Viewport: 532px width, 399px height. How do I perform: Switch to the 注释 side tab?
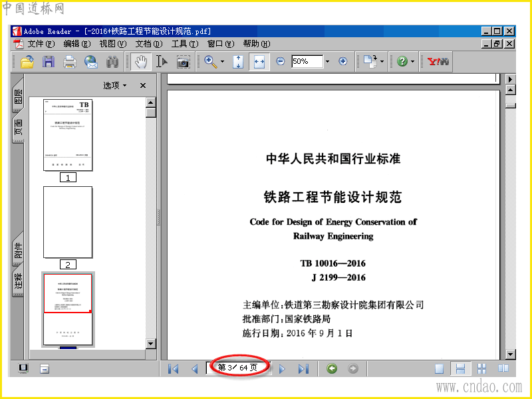pyautogui.click(x=18, y=281)
